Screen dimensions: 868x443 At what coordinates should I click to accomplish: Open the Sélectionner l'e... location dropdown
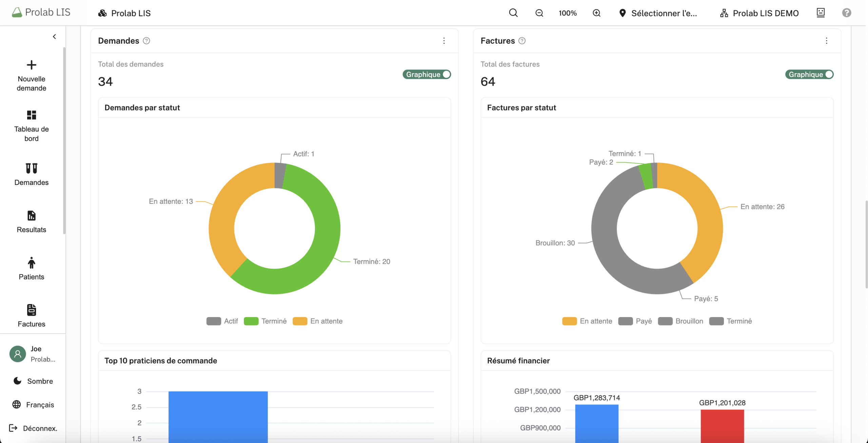point(658,13)
